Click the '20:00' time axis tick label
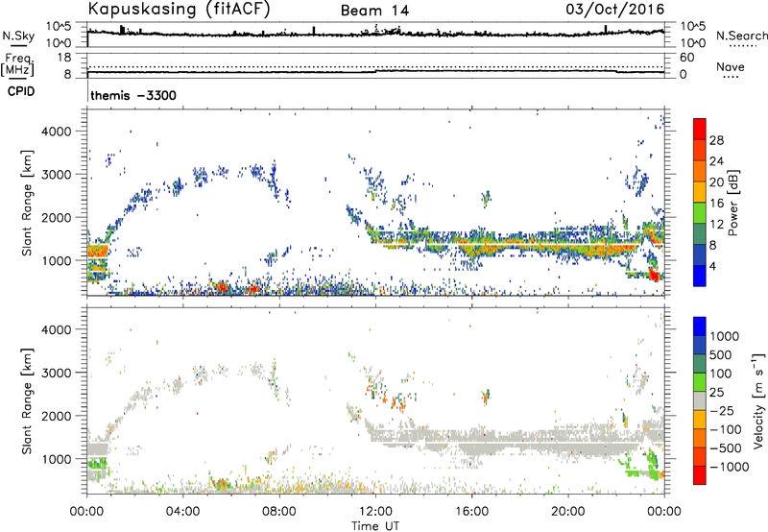Screen dimensions: 768x532 click(x=567, y=512)
